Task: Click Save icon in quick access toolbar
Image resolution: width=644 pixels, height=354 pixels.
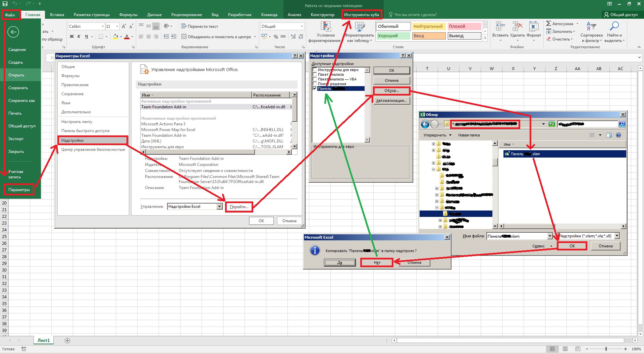Action: point(5,4)
